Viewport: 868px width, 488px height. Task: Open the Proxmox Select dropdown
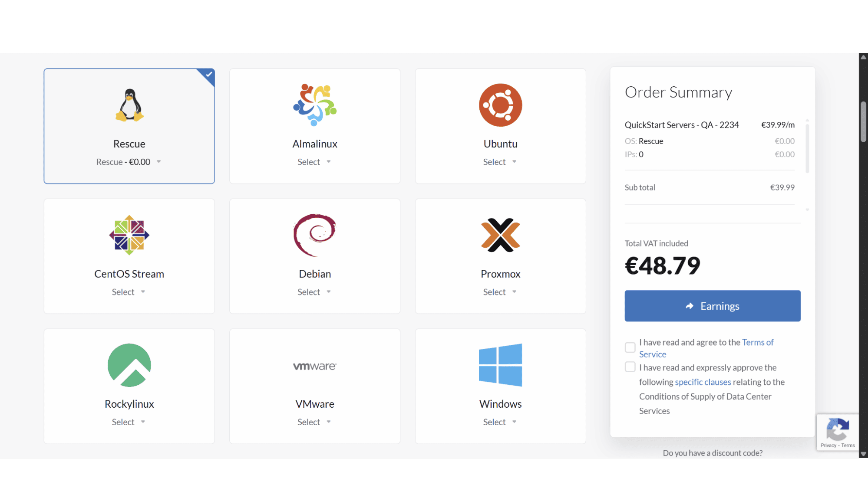pyautogui.click(x=500, y=292)
